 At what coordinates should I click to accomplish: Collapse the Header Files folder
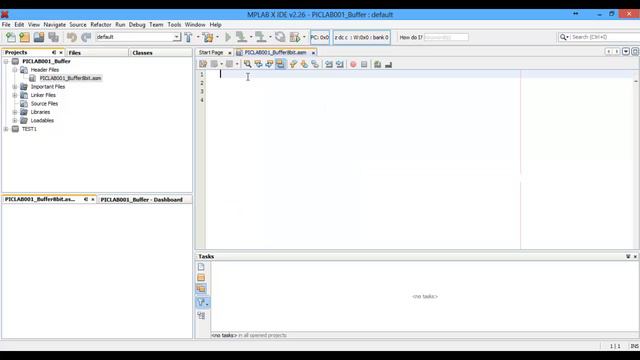click(15, 70)
